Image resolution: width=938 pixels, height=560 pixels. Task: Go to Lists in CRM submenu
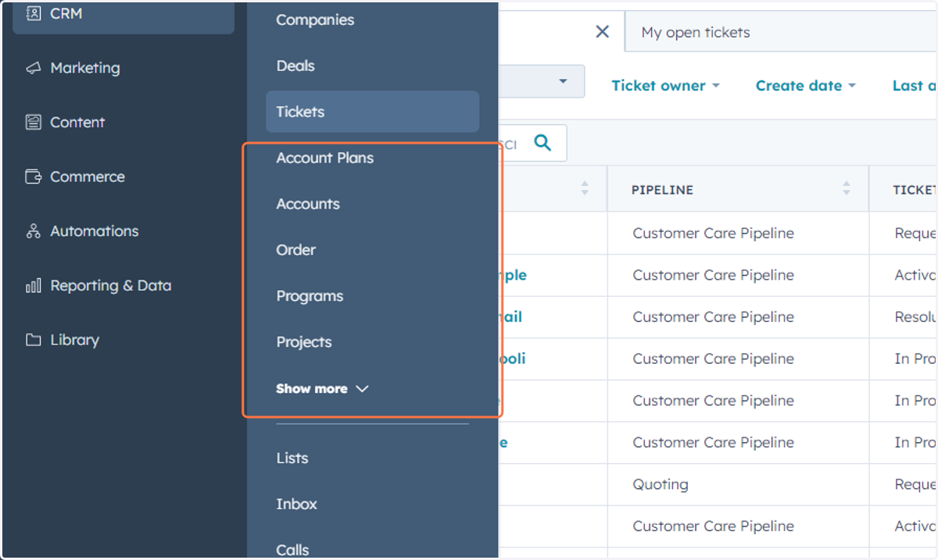292,458
